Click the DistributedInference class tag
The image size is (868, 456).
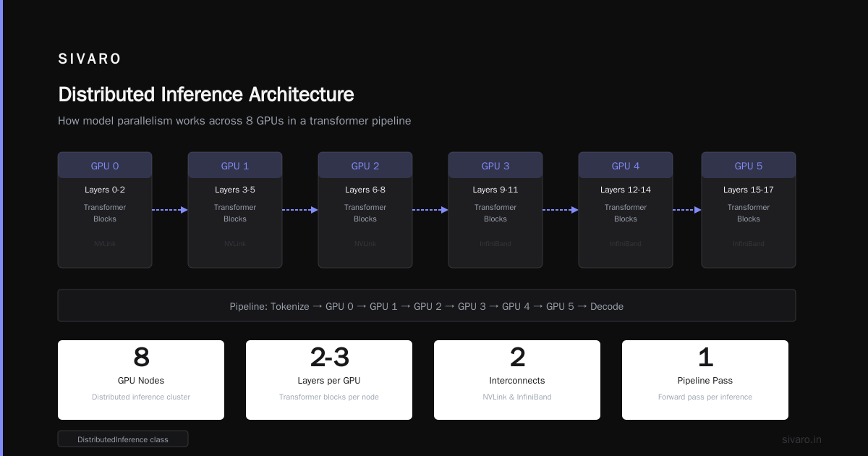point(123,439)
